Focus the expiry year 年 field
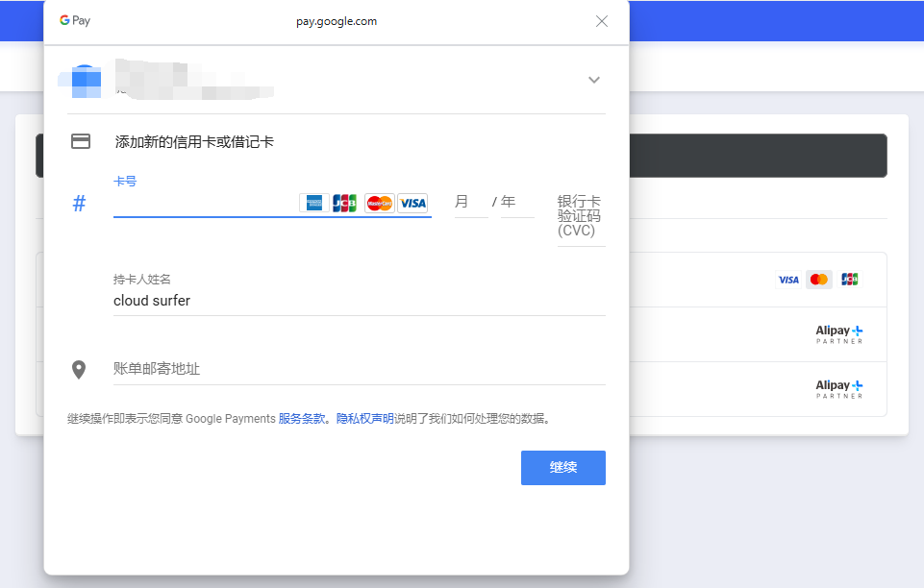Screen dimensions: 924x588 tap(516, 203)
